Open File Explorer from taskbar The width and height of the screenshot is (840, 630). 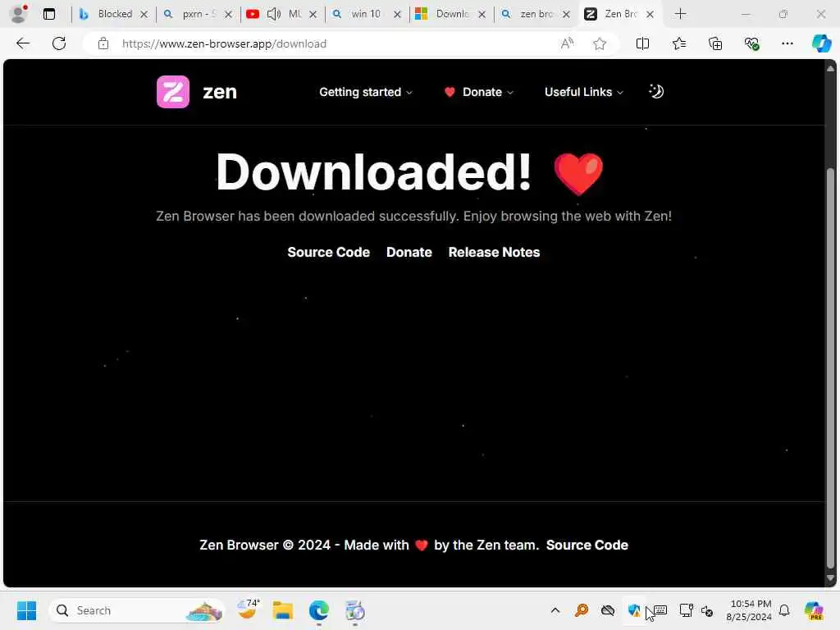coord(283,610)
